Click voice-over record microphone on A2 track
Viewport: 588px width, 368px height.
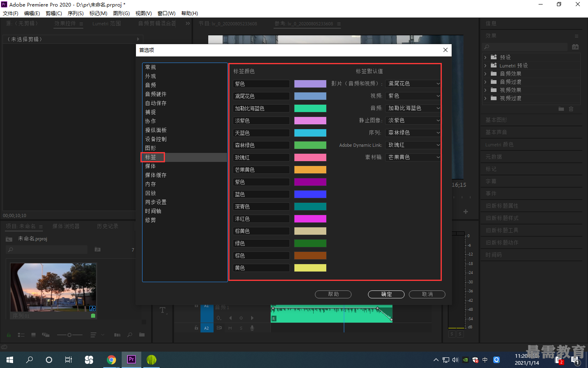tap(252, 328)
